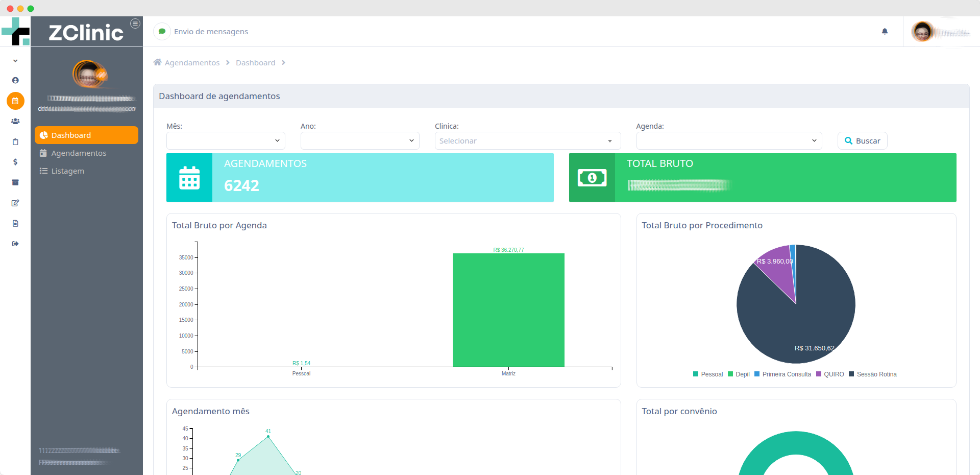Toggle the Primeira Consulta legend swatch
The height and width of the screenshot is (475, 980).
coord(757,374)
